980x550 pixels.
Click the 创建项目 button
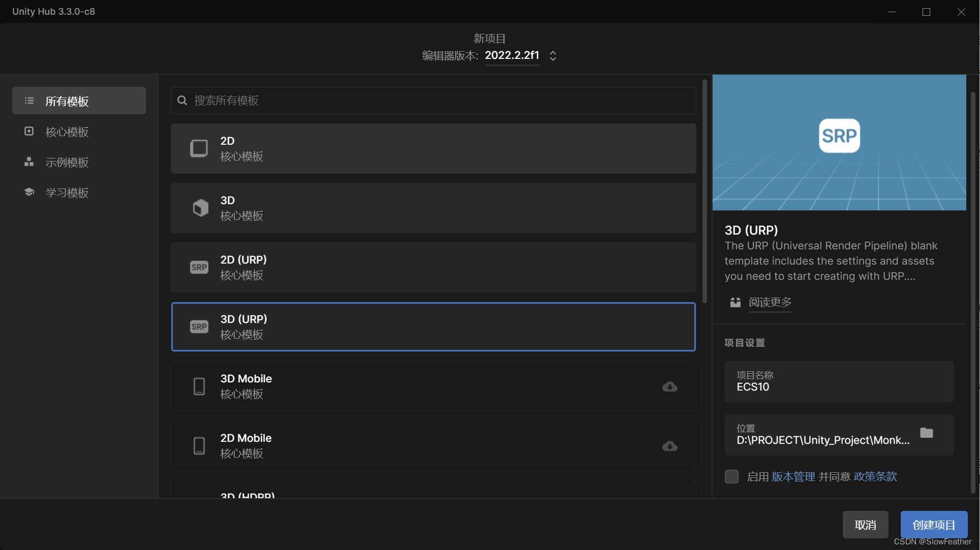pyautogui.click(x=934, y=525)
